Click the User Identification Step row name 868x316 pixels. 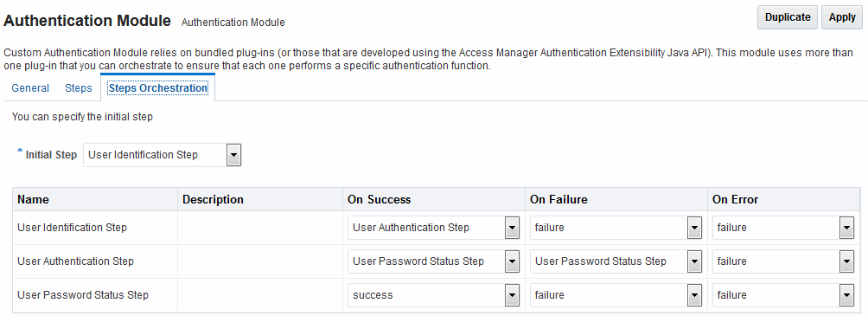pyautogui.click(x=72, y=228)
